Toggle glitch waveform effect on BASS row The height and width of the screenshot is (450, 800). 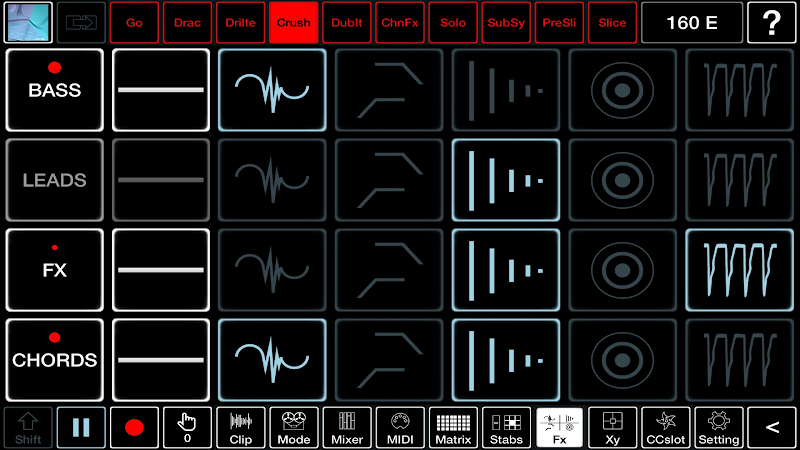tap(272, 90)
